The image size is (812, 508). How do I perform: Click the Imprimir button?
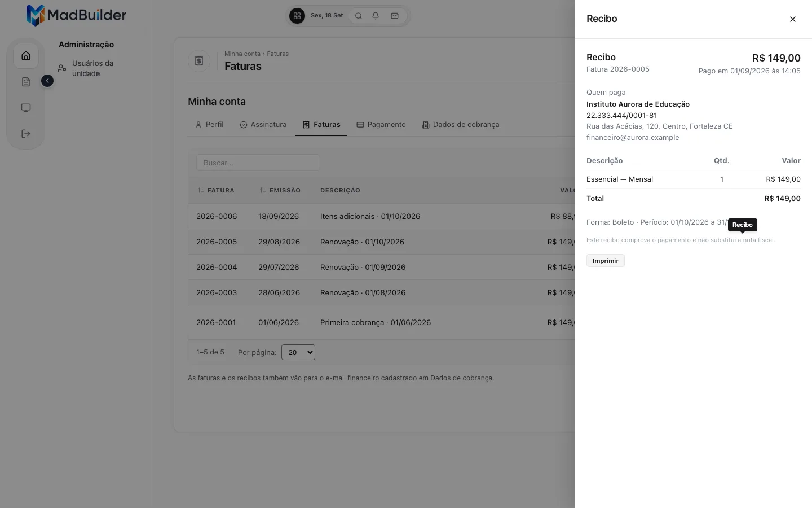point(606,261)
